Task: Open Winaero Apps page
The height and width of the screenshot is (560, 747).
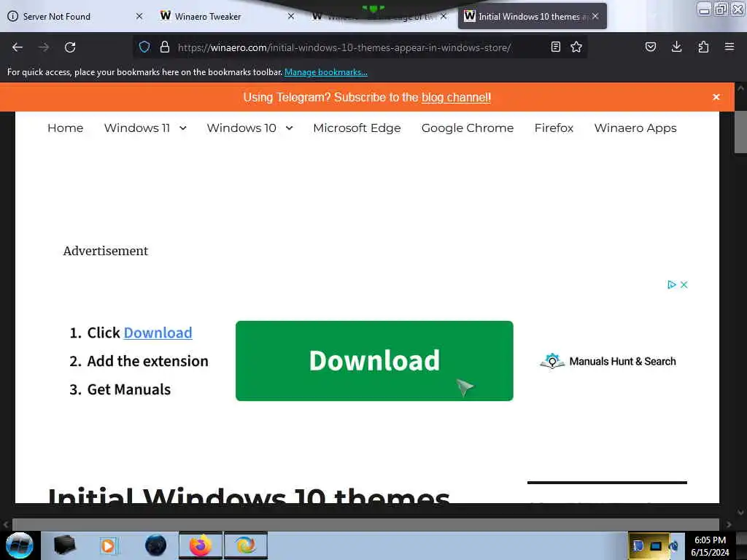Action: tap(635, 128)
